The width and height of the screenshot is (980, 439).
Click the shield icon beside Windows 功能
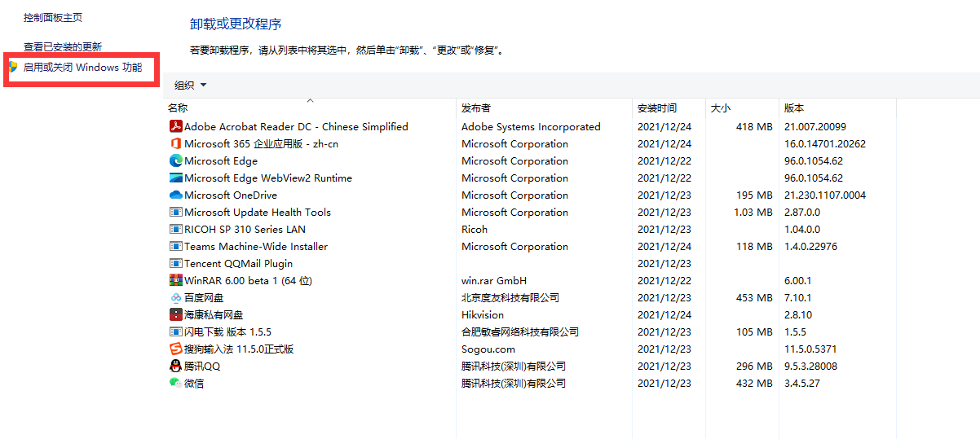click(x=13, y=67)
